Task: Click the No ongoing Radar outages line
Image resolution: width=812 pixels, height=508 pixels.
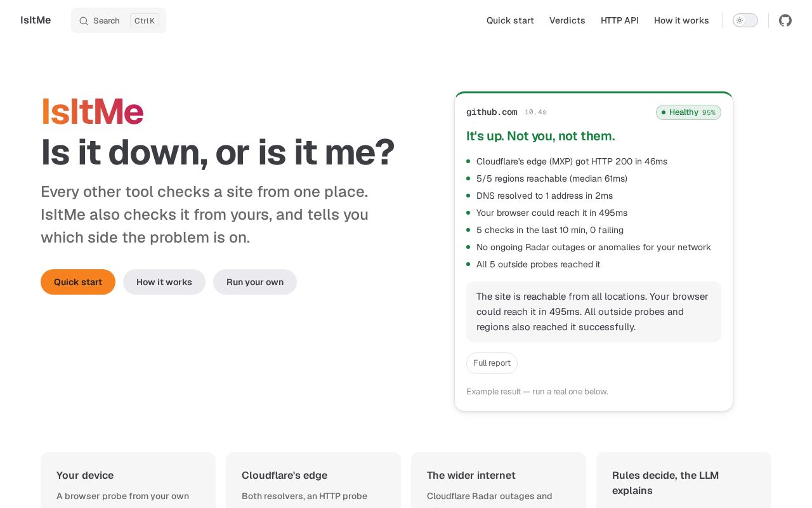Action: (594, 247)
